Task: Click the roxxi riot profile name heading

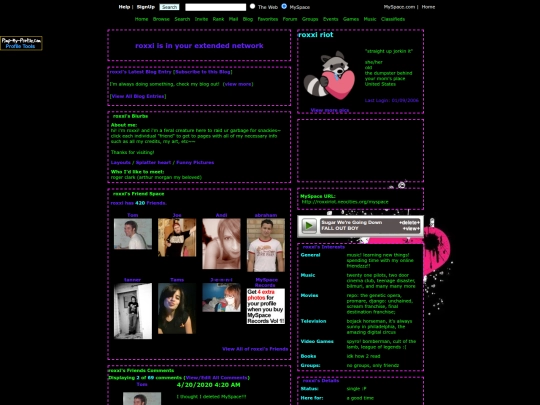Action: (316, 35)
